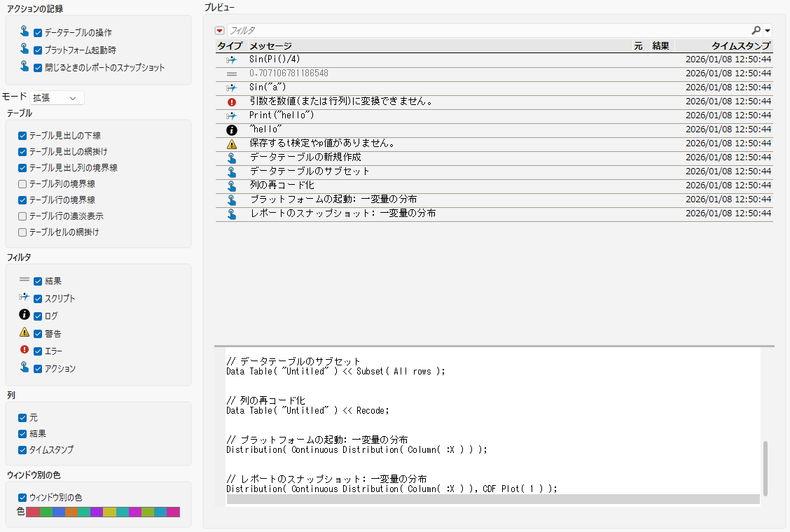Click the script pane horizontal scrollbar
The image size is (790, 532).
point(493,499)
